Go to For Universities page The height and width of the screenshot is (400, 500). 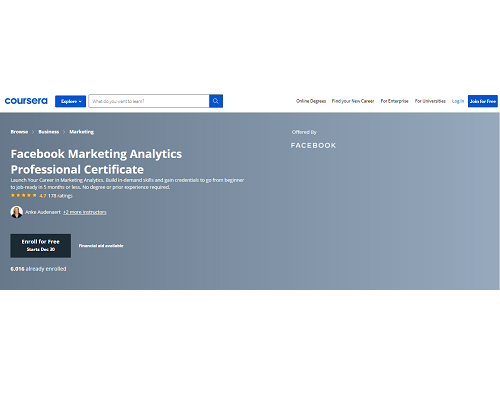pos(430,101)
